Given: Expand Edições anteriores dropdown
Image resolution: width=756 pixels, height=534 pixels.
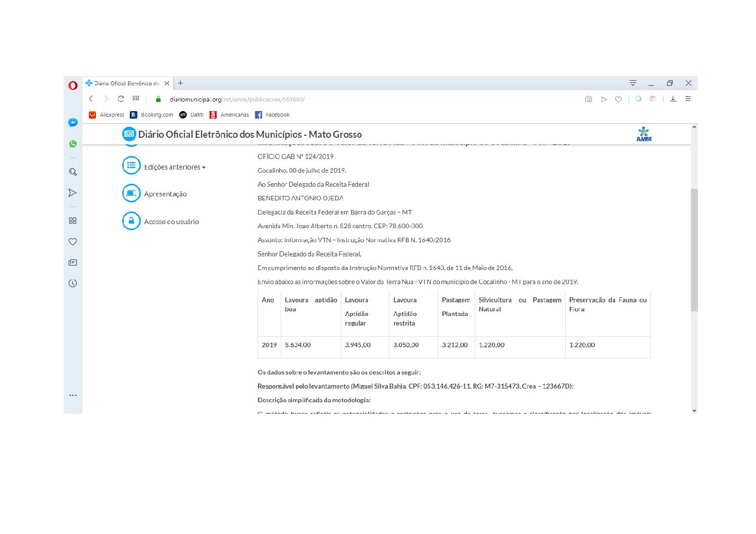Looking at the screenshot, I should [174, 167].
